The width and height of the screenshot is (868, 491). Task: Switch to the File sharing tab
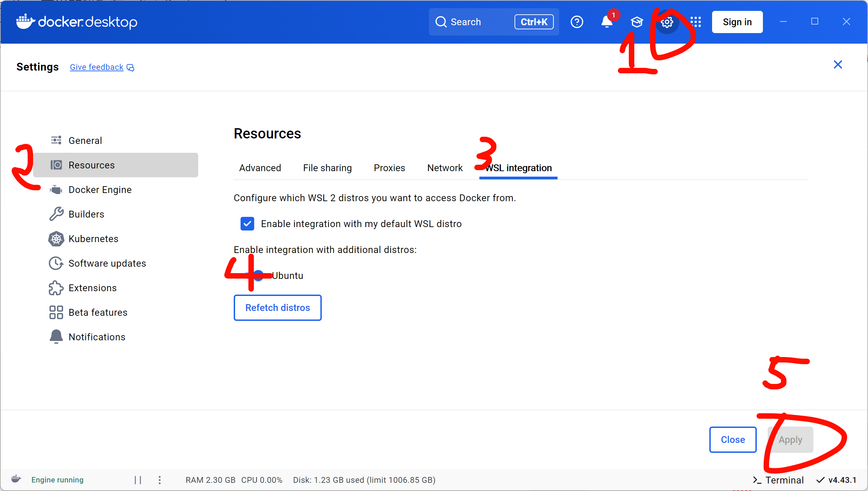tap(327, 168)
